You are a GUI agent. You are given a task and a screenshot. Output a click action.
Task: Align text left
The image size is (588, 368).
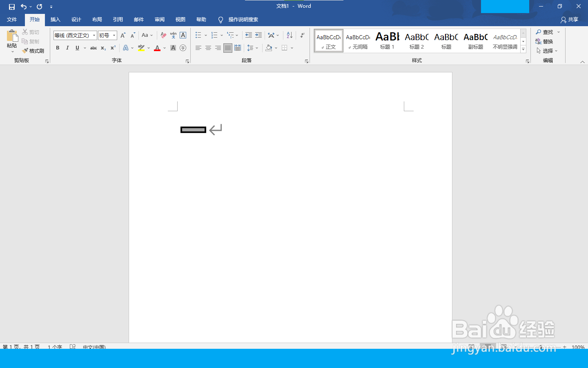coord(198,48)
